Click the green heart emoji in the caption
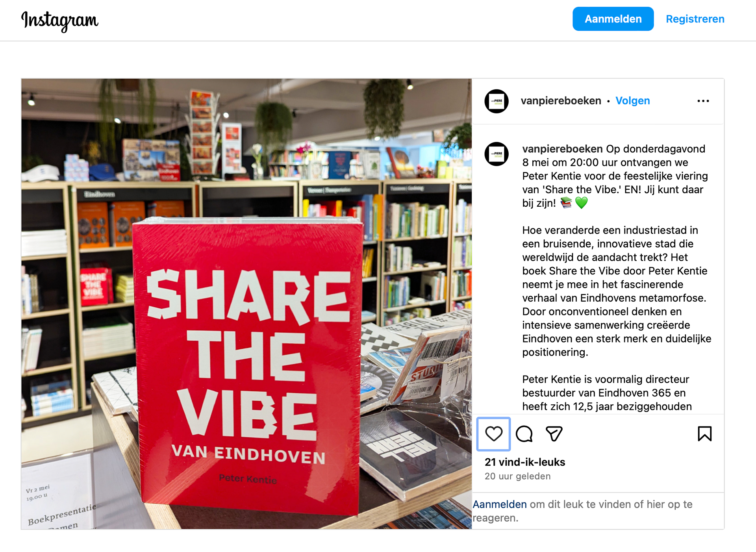756x552 pixels. coord(581,203)
